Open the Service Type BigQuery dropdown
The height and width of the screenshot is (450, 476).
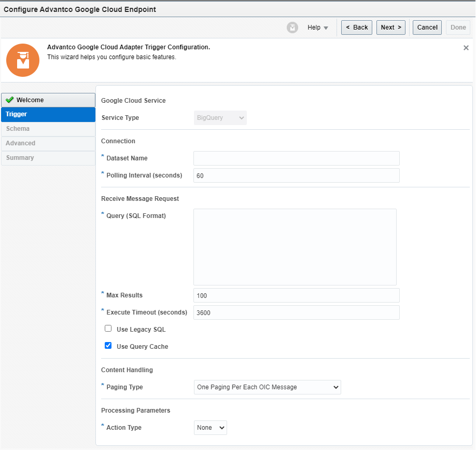(x=220, y=118)
